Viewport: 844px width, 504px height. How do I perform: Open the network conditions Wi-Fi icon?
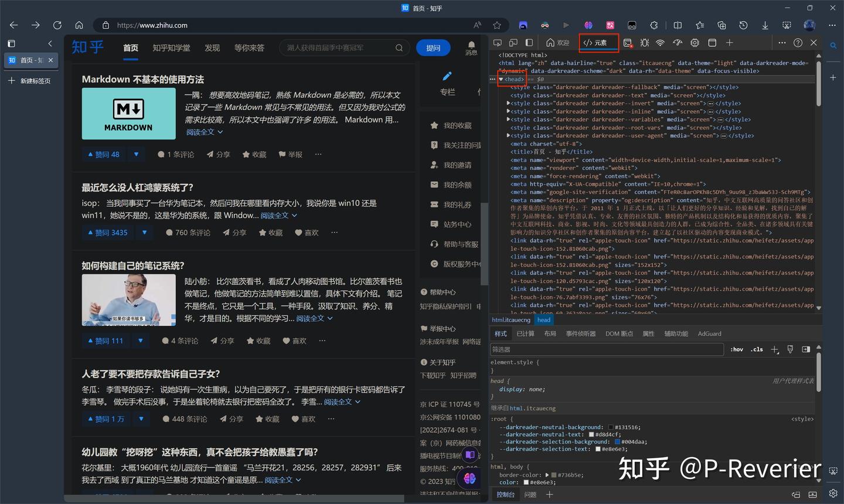(660, 42)
